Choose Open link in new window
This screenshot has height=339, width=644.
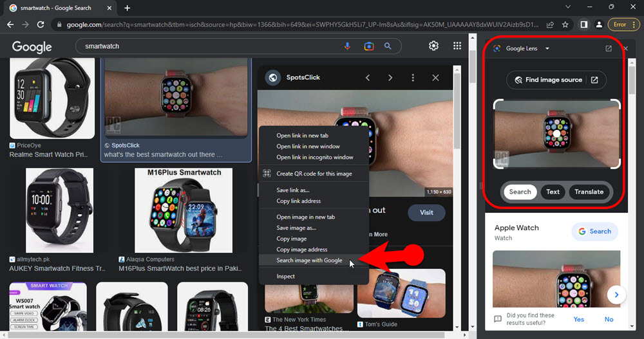(314, 146)
